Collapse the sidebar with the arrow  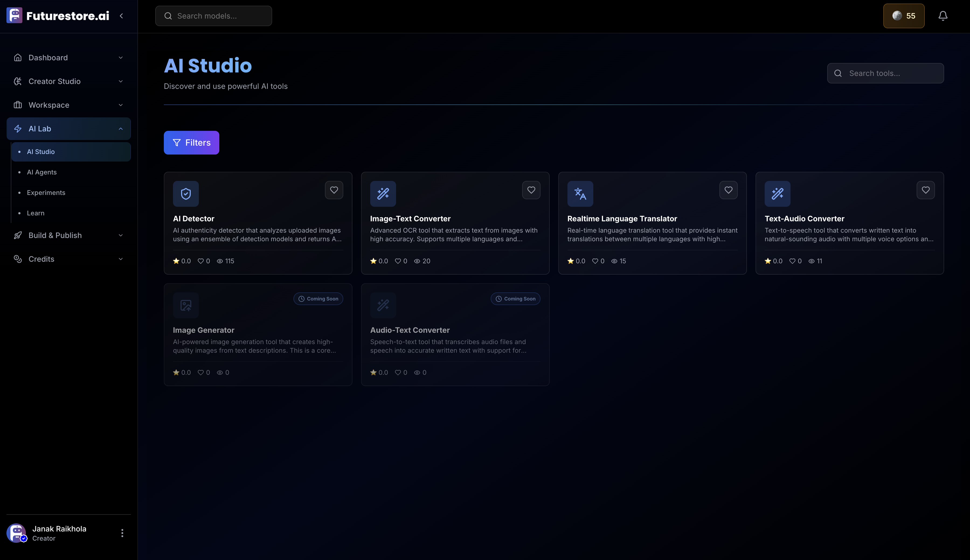point(121,16)
